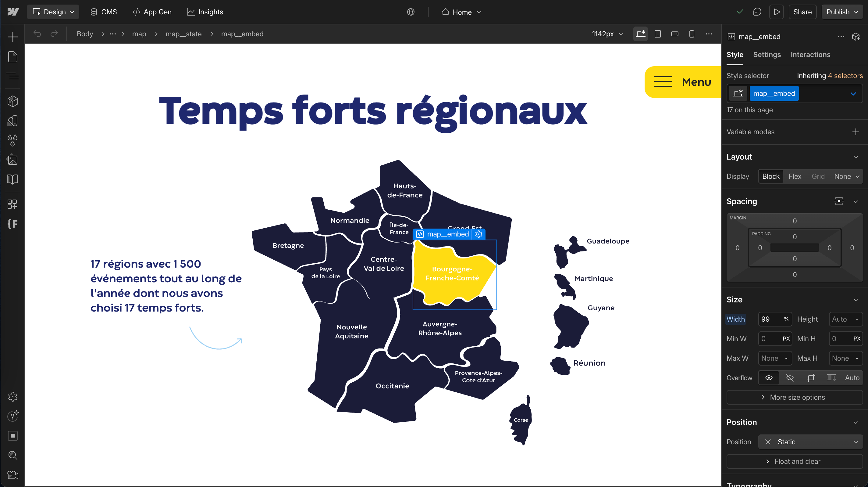Switch to mobile portrait breakpoint

click(692, 34)
